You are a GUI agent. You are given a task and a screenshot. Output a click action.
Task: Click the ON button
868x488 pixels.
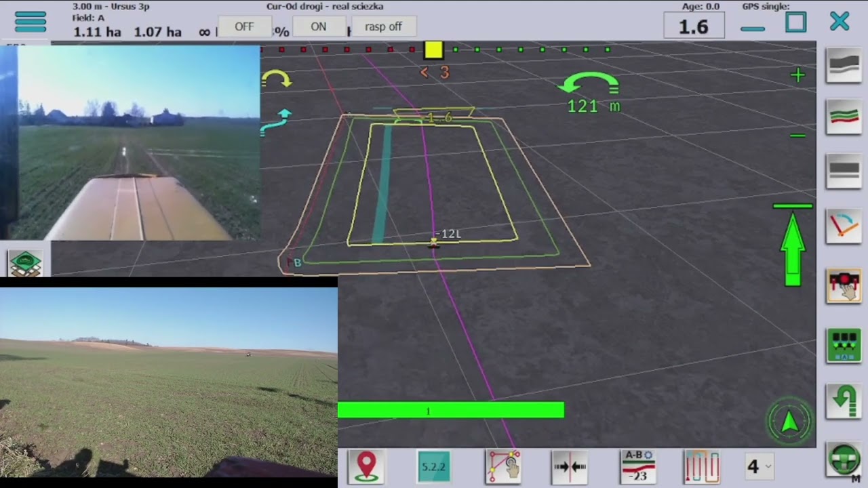(x=319, y=26)
